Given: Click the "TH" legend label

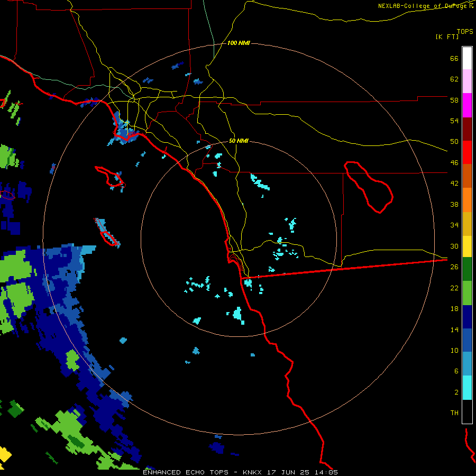Looking at the screenshot, I should 454,413.
